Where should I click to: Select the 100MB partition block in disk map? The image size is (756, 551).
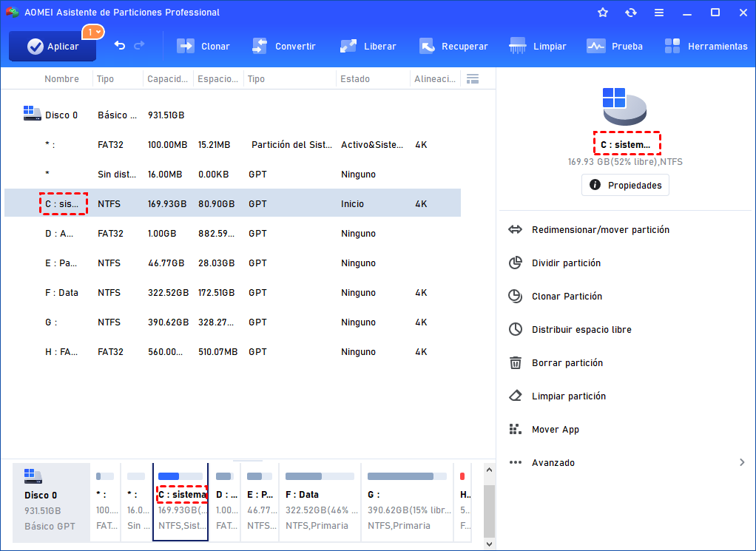tap(105, 502)
